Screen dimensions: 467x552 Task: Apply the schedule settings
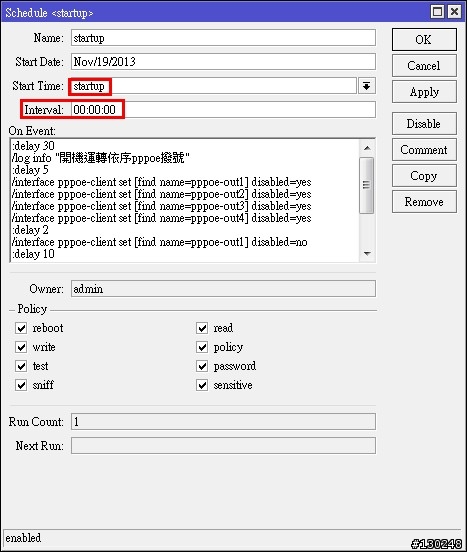tap(424, 92)
